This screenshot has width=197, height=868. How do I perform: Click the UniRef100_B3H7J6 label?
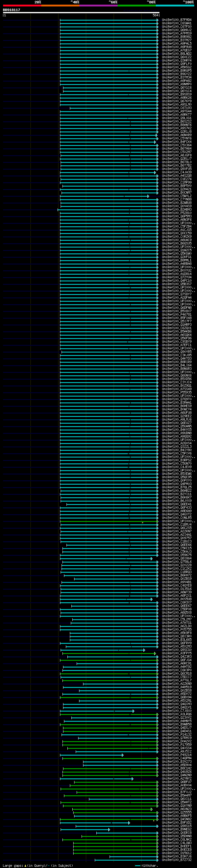pos(176,856)
